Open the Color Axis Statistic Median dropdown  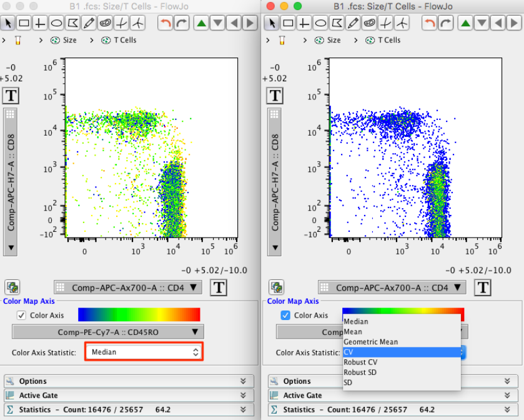coord(144,352)
